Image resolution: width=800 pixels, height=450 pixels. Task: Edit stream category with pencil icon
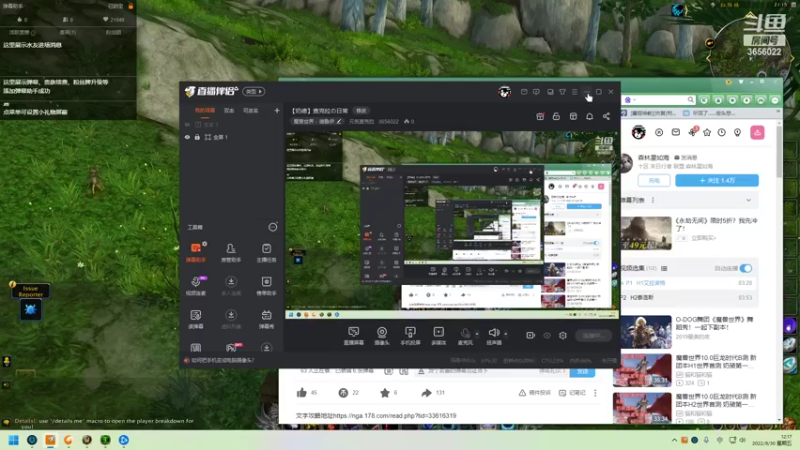(x=339, y=121)
